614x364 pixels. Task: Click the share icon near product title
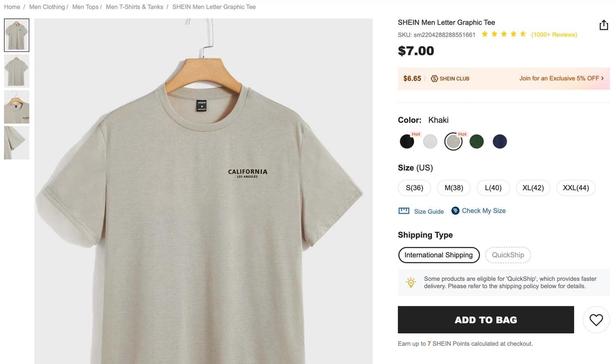coord(603,25)
